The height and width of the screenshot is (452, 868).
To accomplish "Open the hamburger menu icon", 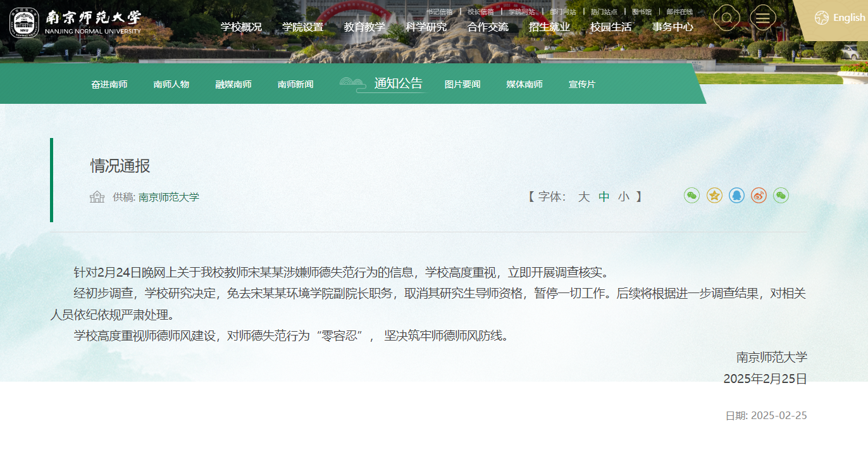I will [763, 18].
